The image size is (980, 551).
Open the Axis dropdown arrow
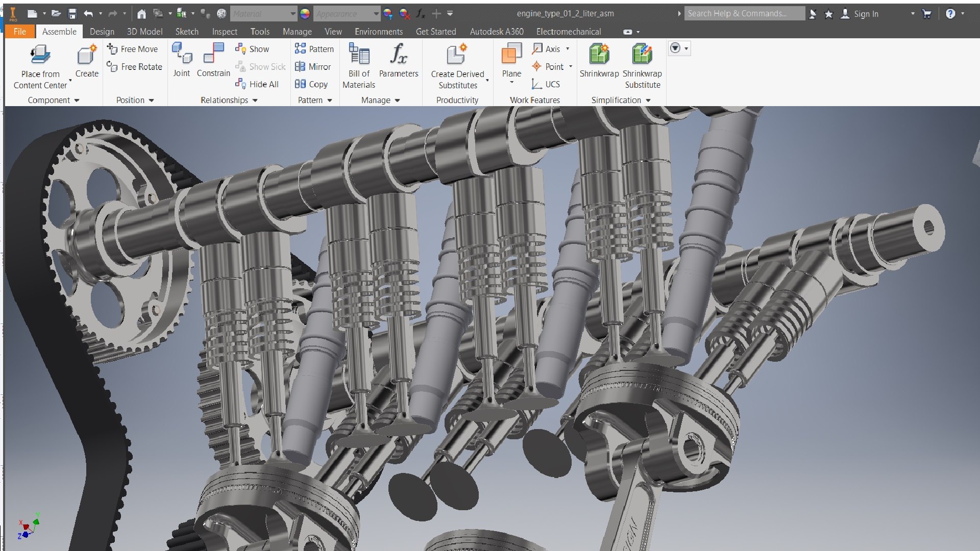568,49
